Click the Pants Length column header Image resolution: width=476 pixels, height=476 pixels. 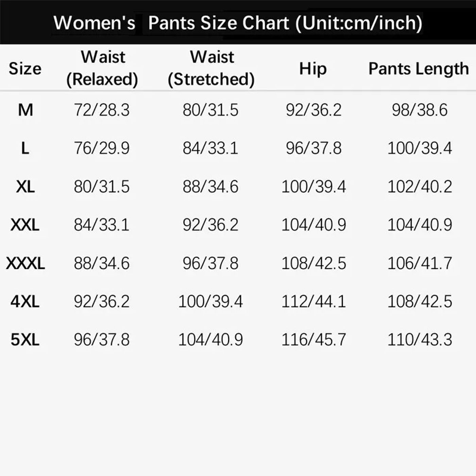point(419,69)
